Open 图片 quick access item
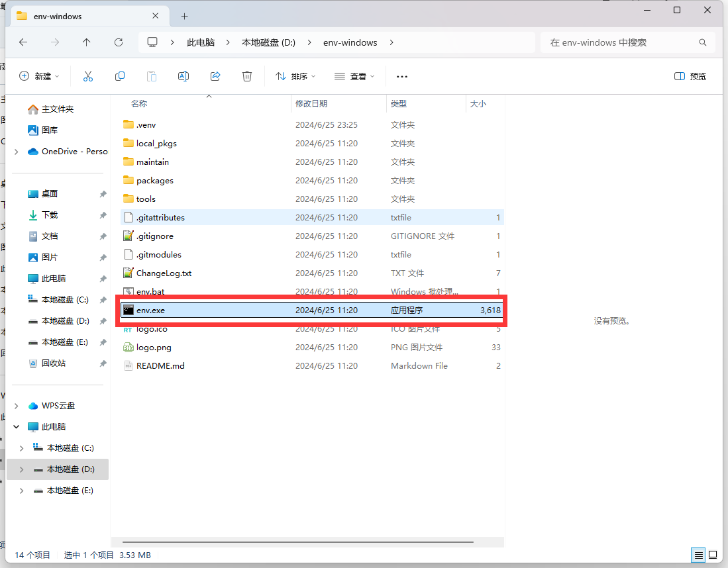Image resolution: width=728 pixels, height=568 pixels. pos(42,257)
